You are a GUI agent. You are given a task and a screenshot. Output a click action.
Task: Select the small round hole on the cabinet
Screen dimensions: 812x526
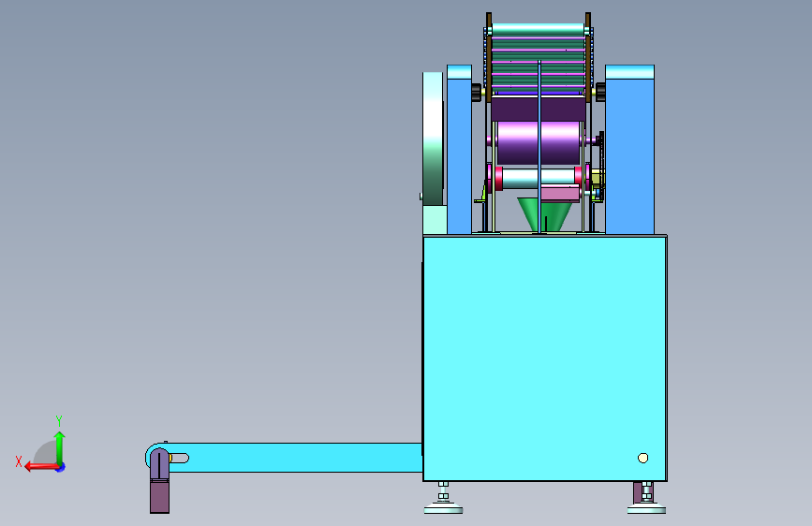[x=642, y=458]
